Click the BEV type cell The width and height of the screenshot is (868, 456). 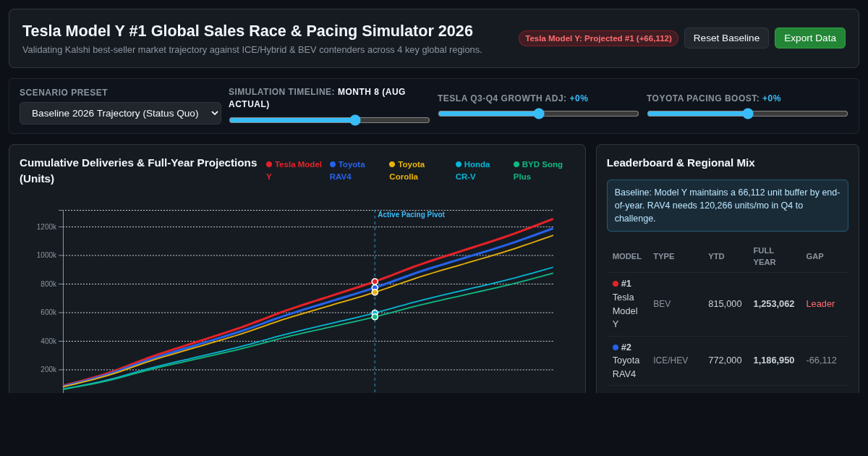tap(662, 304)
